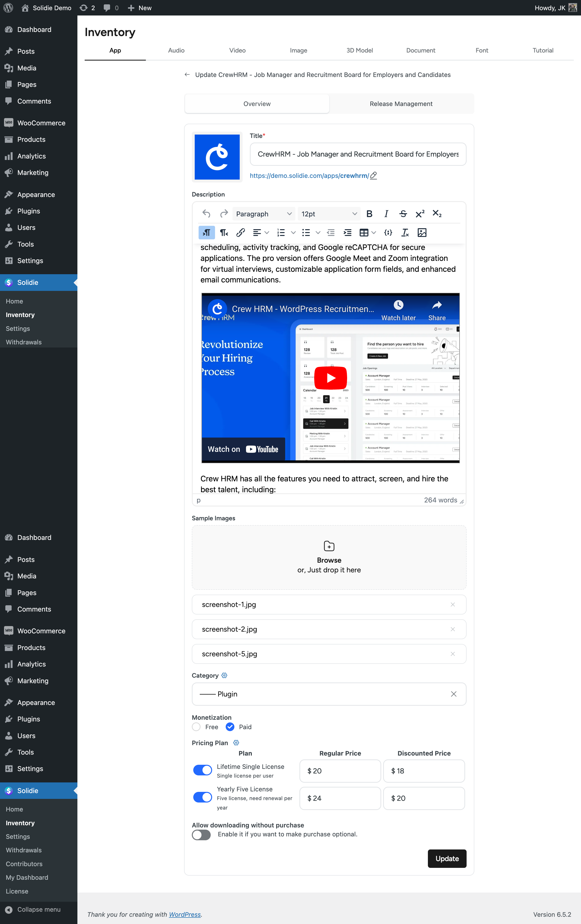
Task: Switch to the Document tab
Action: coord(421,50)
